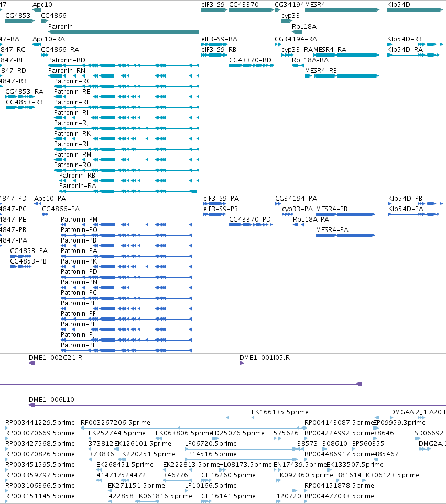Select protein label RpL18A-PA
The height and width of the screenshot is (504, 446).
tap(311, 220)
